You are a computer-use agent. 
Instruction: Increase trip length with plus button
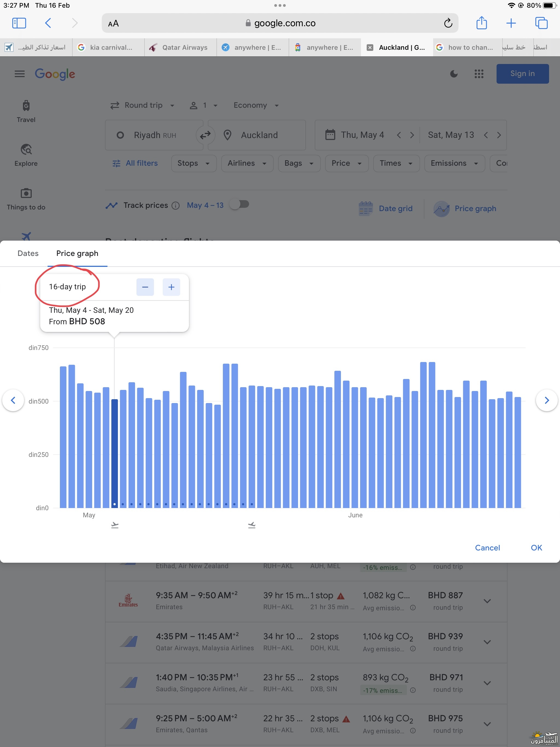[x=171, y=287]
